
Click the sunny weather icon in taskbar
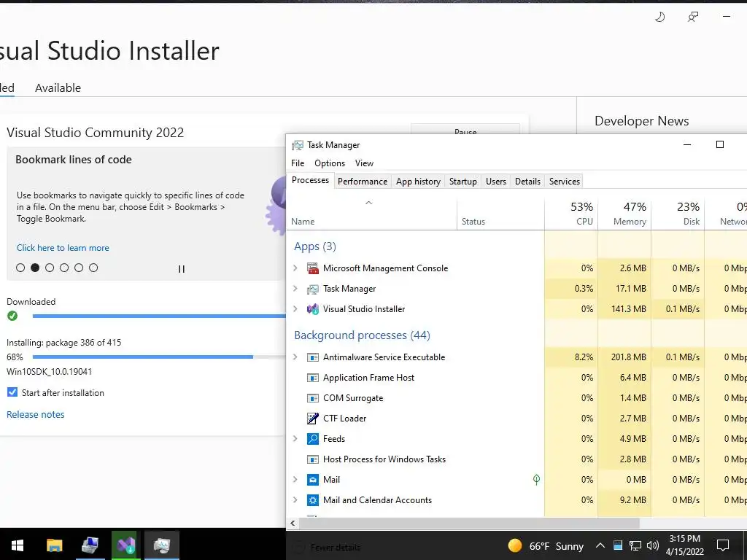(515, 545)
